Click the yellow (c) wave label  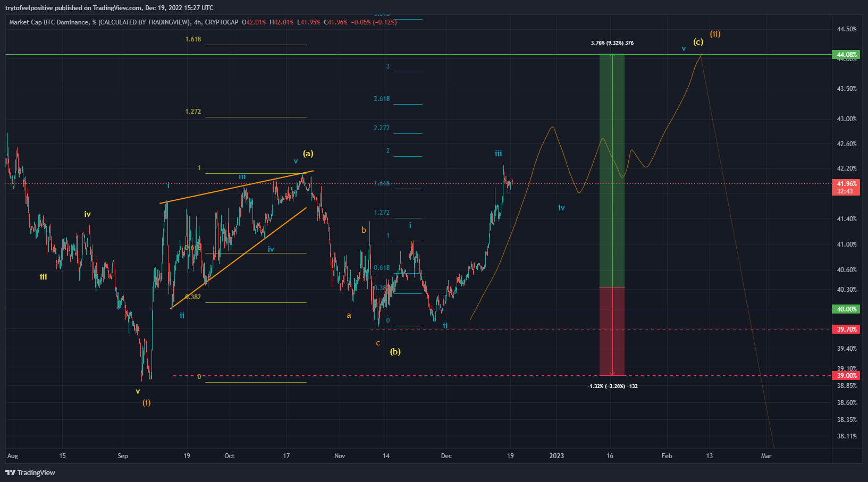[x=698, y=42]
